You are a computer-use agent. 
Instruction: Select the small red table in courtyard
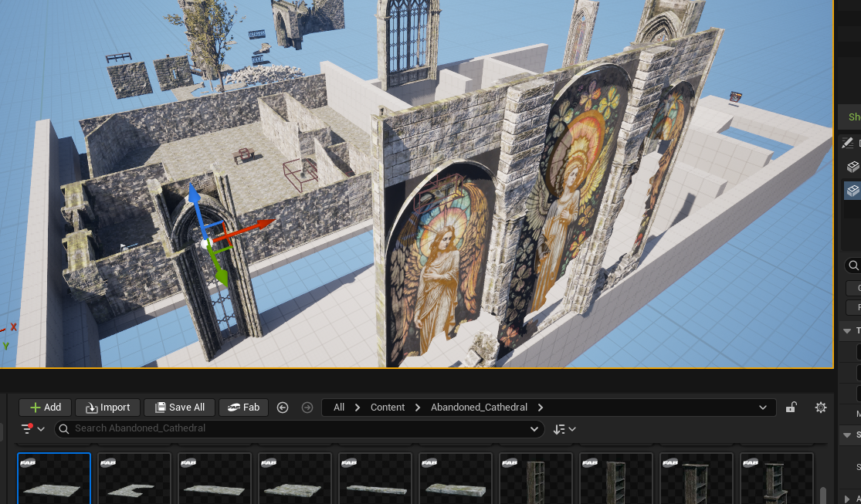[243, 155]
